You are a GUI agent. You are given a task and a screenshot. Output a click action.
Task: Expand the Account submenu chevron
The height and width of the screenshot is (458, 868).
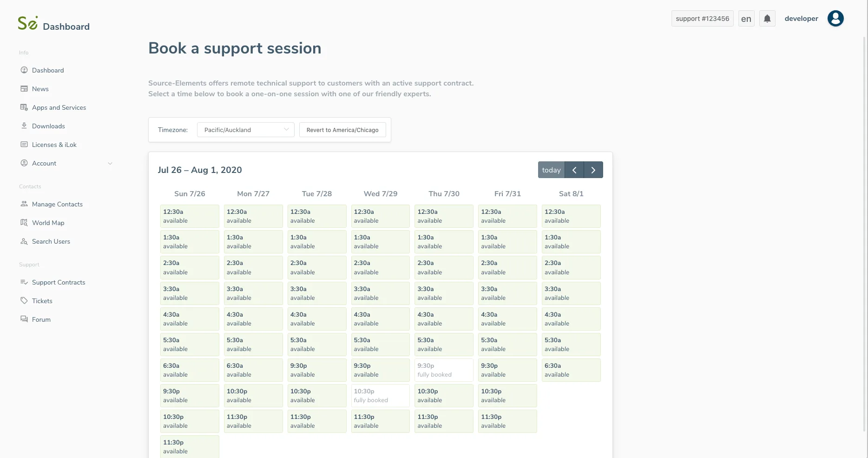[110, 163]
